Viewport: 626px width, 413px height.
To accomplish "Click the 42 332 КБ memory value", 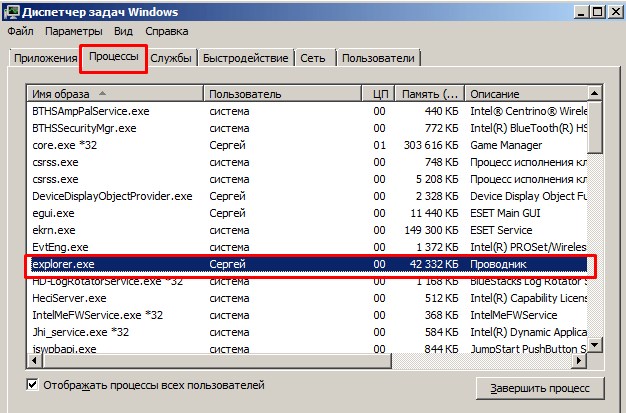I will click(x=434, y=264).
